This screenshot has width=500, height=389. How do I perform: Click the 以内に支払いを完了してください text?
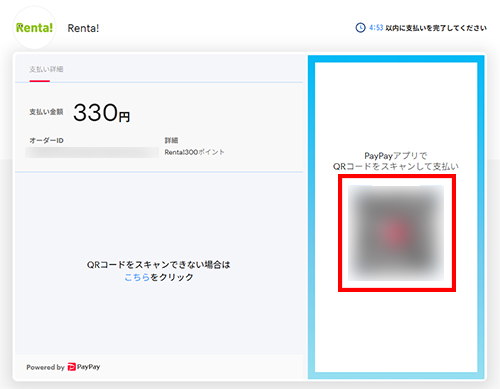(436, 28)
